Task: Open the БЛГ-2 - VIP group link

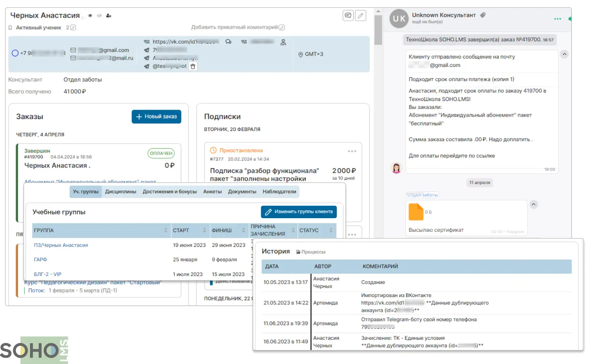Action: [x=48, y=274]
